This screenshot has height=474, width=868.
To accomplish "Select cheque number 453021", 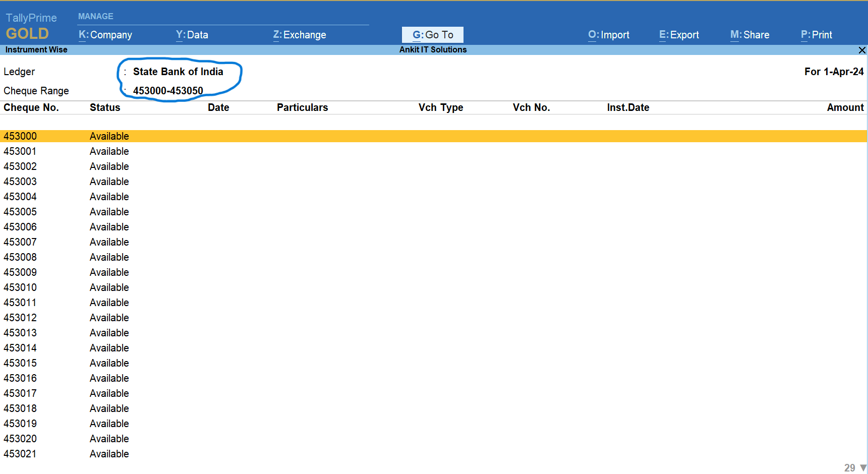I will pos(20,454).
